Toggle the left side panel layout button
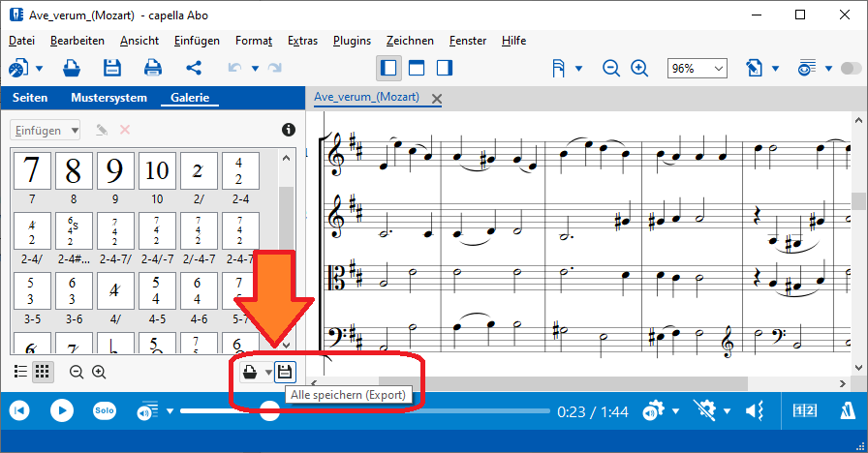The height and width of the screenshot is (453, 868). coord(389,68)
